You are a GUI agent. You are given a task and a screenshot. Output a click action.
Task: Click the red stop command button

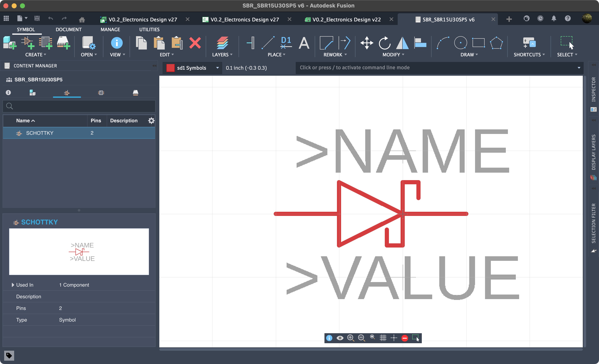pyautogui.click(x=405, y=338)
